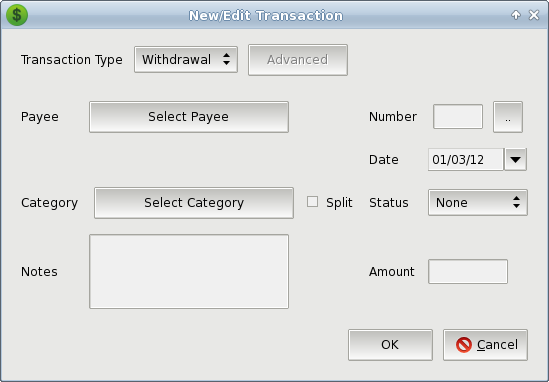The height and width of the screenshot is (382, 549).
Task: Click the green dollar application icon
Action: [17, 15]
